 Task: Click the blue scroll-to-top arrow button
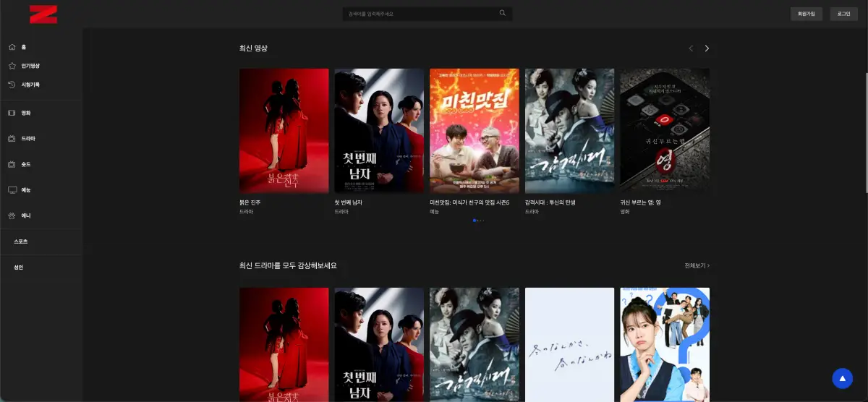[842, 378]
